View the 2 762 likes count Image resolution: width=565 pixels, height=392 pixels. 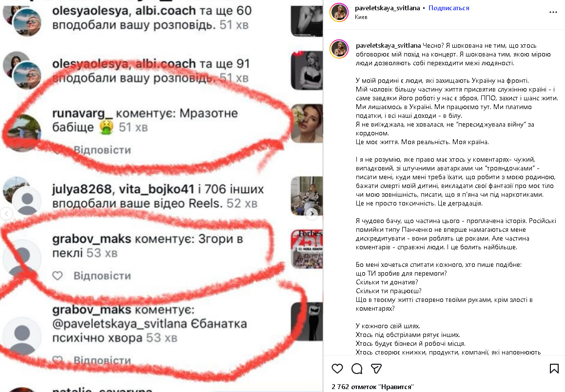point(372,387)
